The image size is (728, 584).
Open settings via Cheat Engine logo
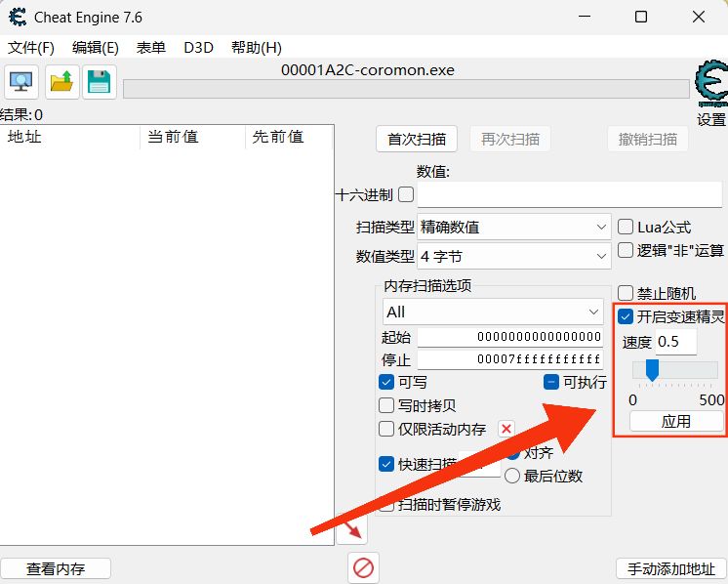coord(711,84)
